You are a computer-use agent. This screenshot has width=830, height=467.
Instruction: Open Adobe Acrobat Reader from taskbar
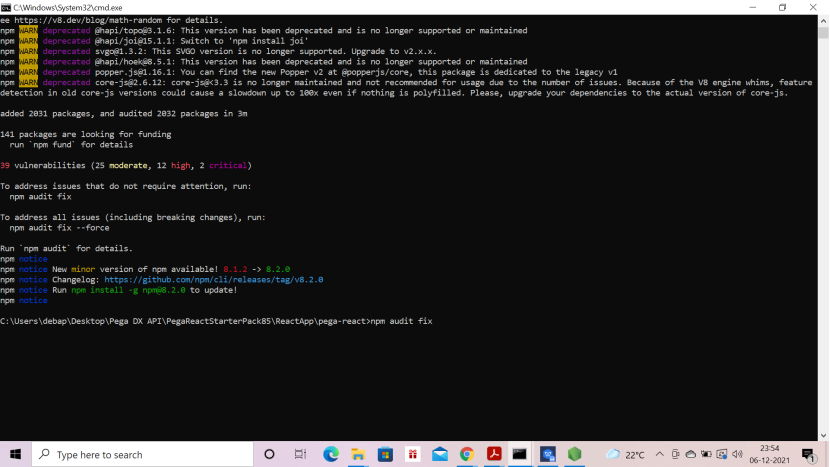(494, 454)
